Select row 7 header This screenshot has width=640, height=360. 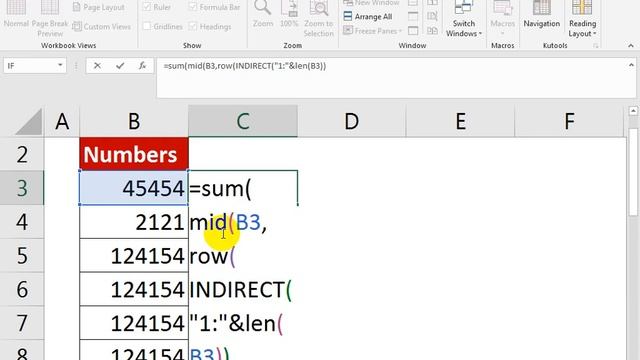[x=22, y=323]
